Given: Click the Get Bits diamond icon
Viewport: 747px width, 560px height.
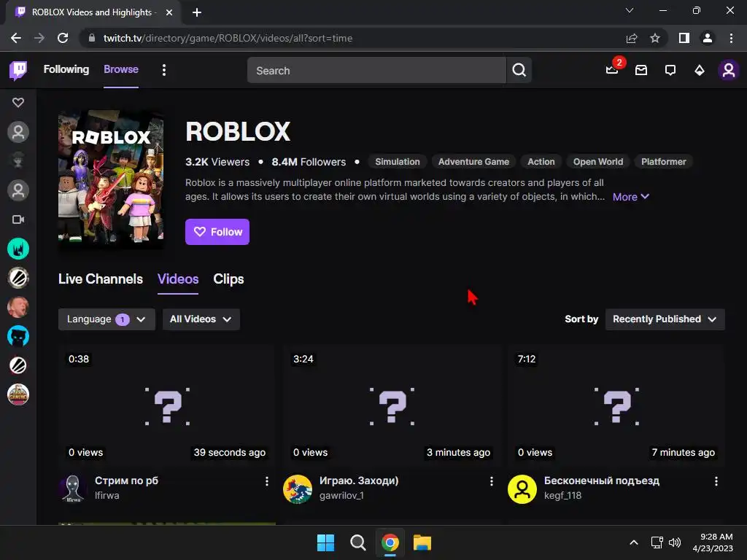Looking at the screenshot, I should 700,71.
